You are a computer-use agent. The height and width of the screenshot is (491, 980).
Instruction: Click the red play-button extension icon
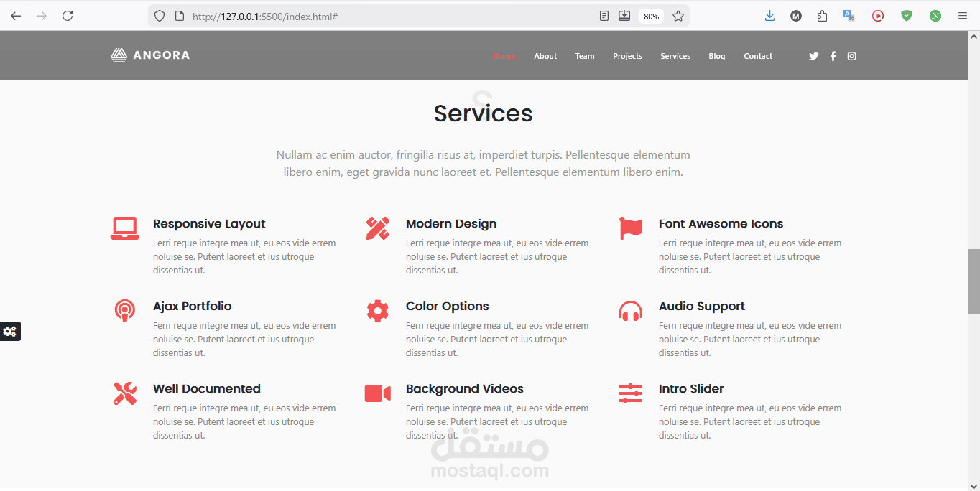[x=878, y=16]
